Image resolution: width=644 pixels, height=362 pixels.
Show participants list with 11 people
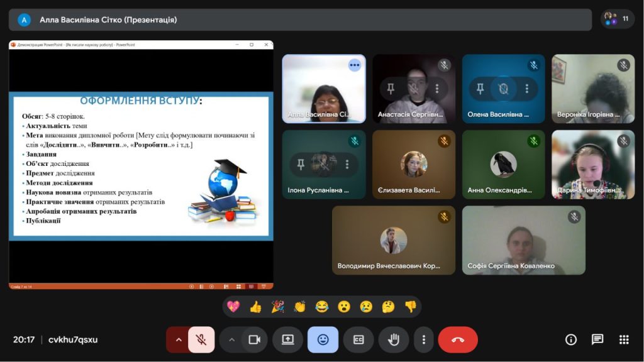point(617,19)
